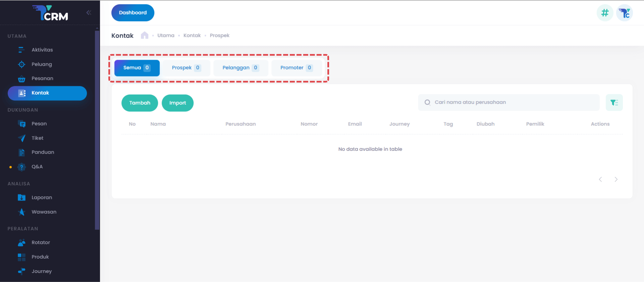644x282 pixels.
Task: Click the home icon in breadcrumb
Action: tap(145, 36)
